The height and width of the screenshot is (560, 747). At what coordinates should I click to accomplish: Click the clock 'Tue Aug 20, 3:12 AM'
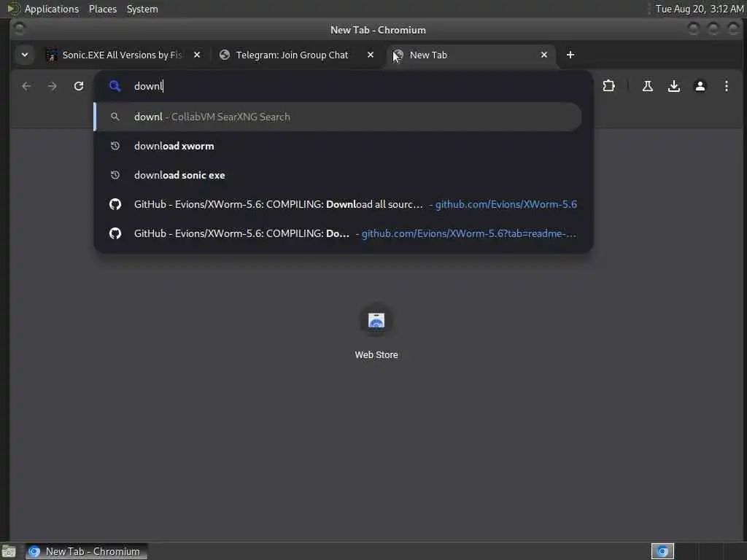[700, 9]
